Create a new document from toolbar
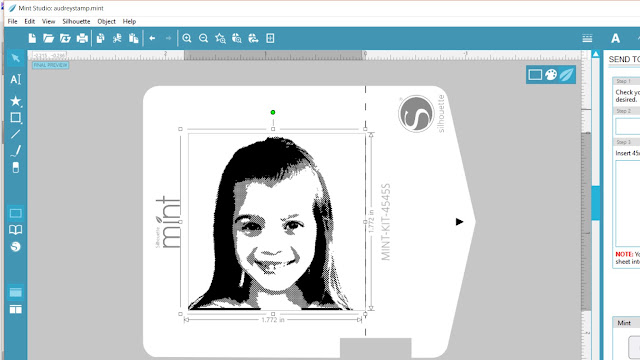Image resolution: width=640 pixels, height=360 pixels. [x=32, y=38]
